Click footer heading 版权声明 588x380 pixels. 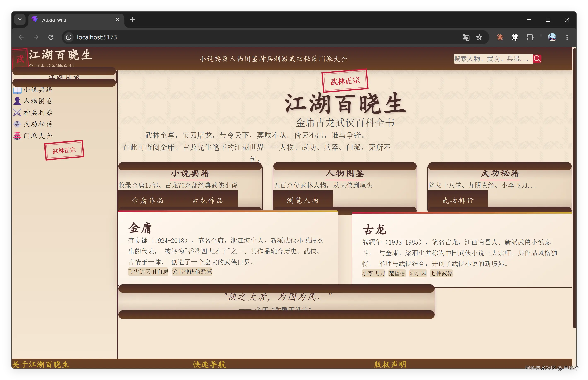pyautogui.click(x=390, y=364)
